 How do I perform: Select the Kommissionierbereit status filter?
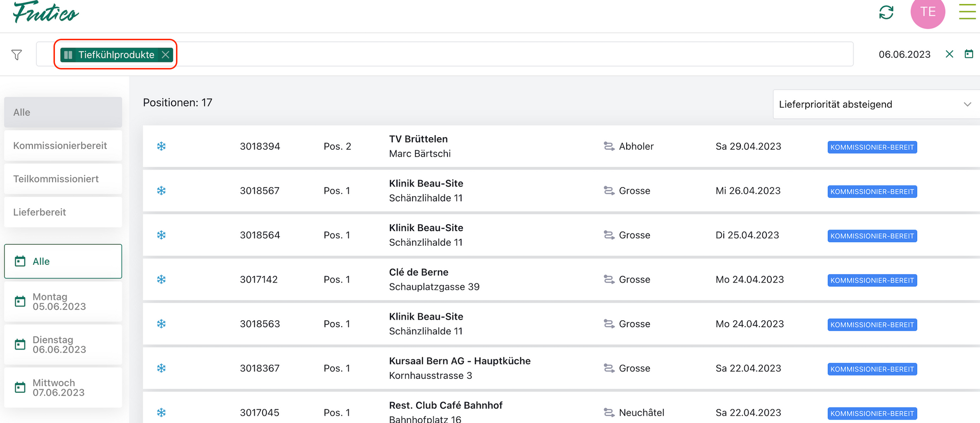63,146
